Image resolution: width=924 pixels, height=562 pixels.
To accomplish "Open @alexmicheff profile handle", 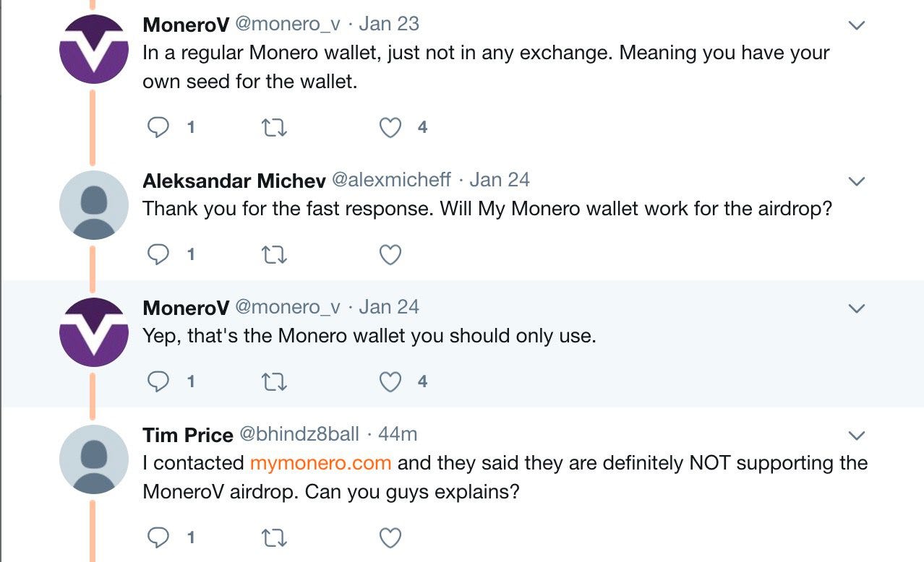I will 390,179.
